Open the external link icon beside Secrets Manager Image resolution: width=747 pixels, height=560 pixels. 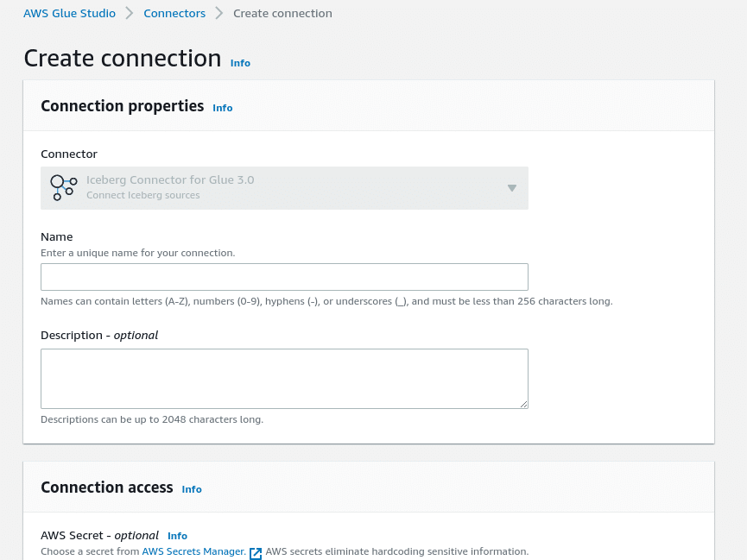tap(256, 553)
